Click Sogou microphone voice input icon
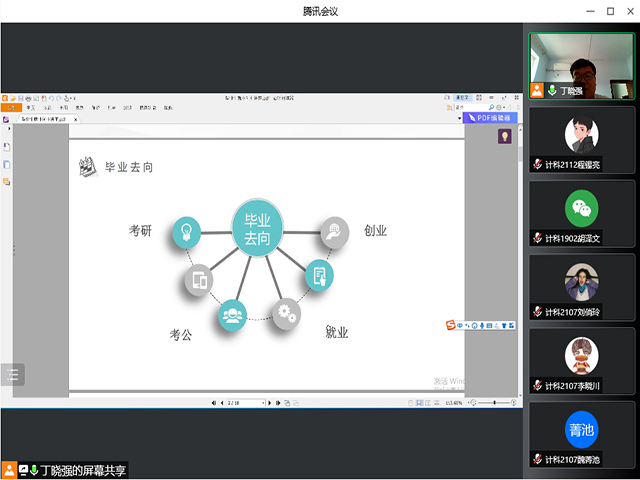640x480 pixels. point(482,326)
